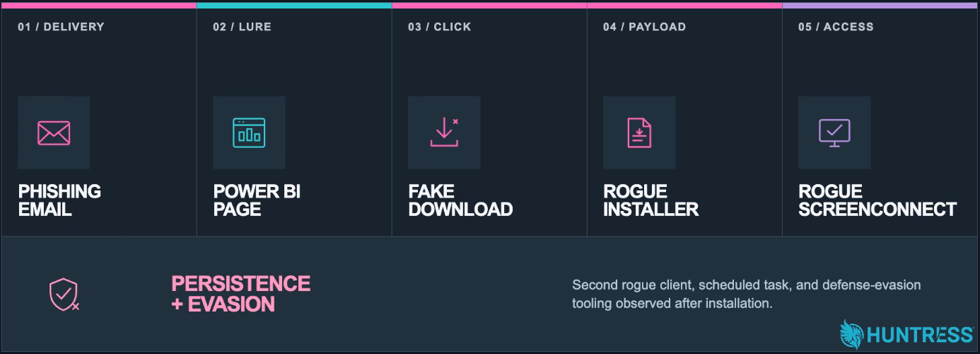Click the rogue installer document icon
Viewport: 980px width, 354px height.
[x=639, y=132]
